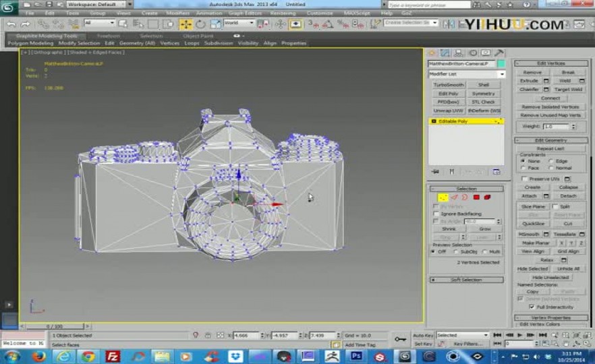The height and width of the screenshot is (364, 595).
Task: Click Remove Isolated Vertices button
Action: (550, 107)
